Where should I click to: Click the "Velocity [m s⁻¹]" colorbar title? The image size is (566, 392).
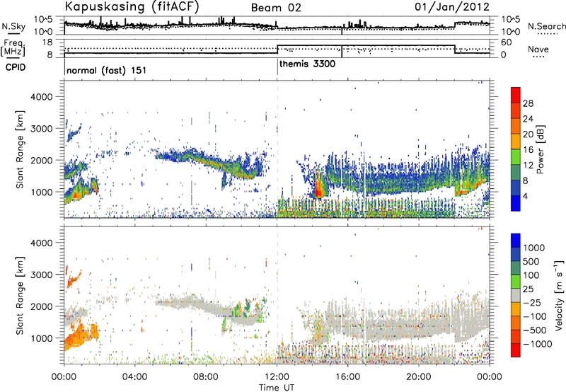[559, 295]
